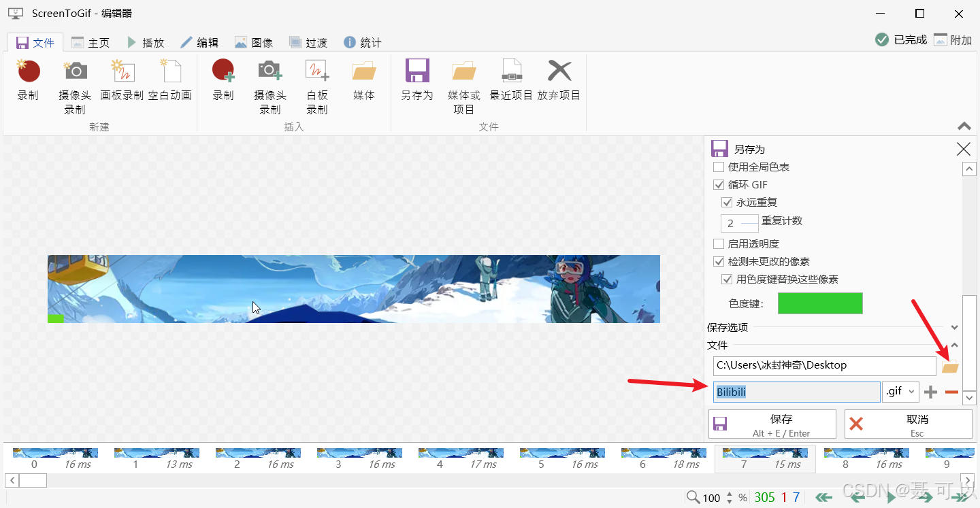Pick the green 色度键 chroma key color swatch
Viewport: 980px width, 508px height.
[x=820, y=303]
